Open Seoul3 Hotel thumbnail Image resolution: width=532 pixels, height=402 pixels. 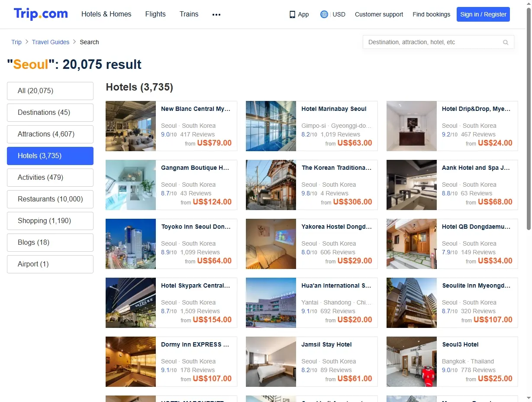[412, 362]
